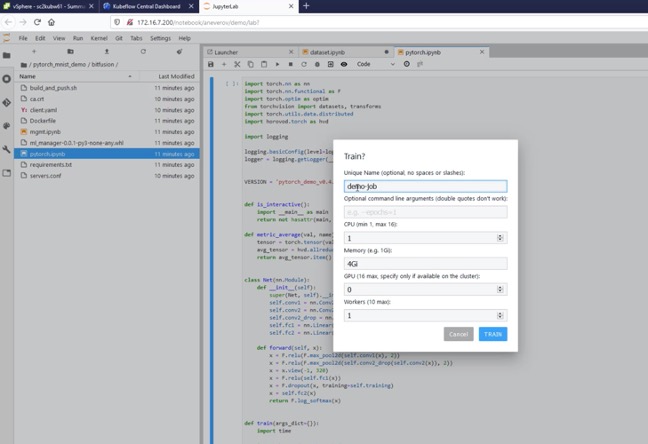Sort files by the Name column header
This screenshot has height=444, width=648.
(x=28, y=76)
